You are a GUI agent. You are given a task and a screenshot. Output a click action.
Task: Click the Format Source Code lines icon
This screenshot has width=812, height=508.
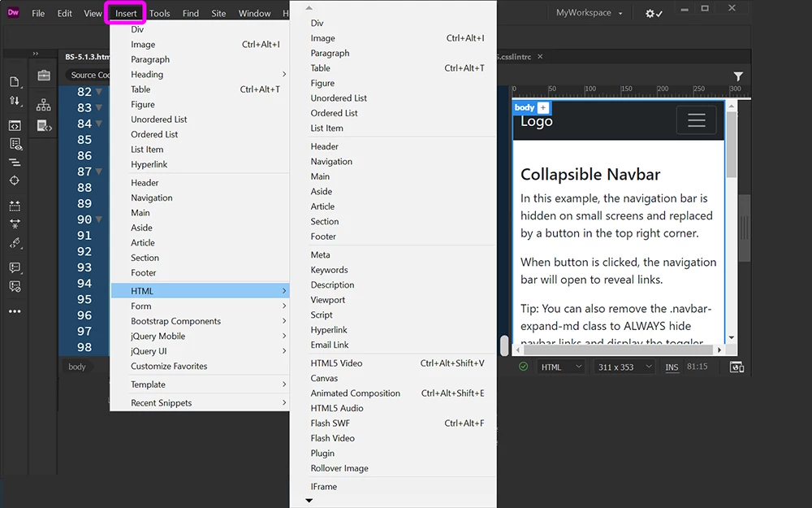tap(15, 163)
